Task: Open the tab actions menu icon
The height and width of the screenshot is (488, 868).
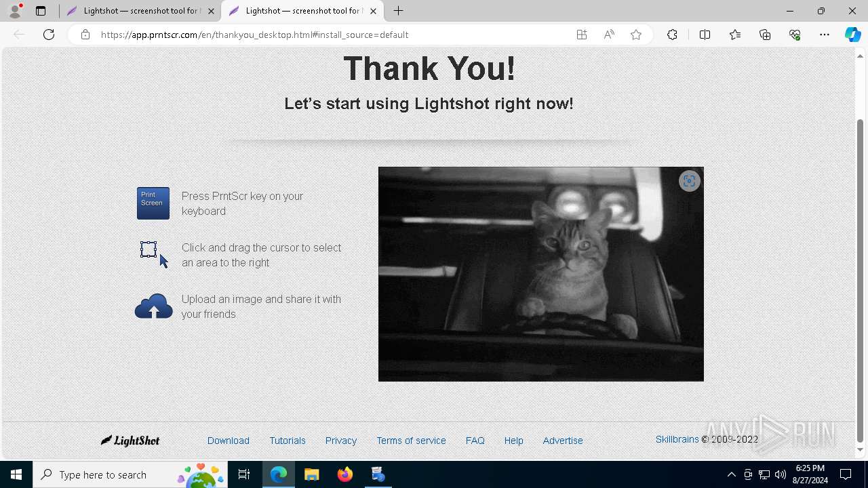Action: (41, 11)
